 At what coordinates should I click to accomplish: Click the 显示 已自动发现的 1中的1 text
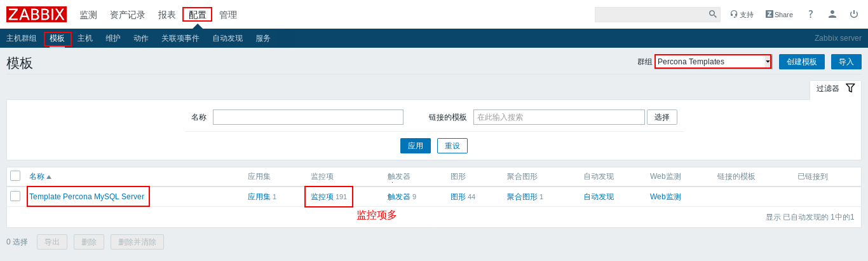tap(810, 217)
